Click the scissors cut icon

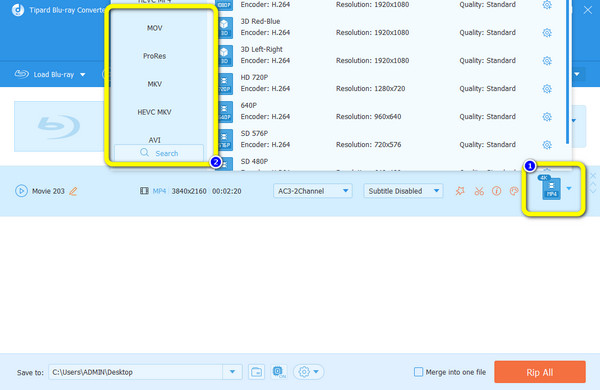[479, 191]
